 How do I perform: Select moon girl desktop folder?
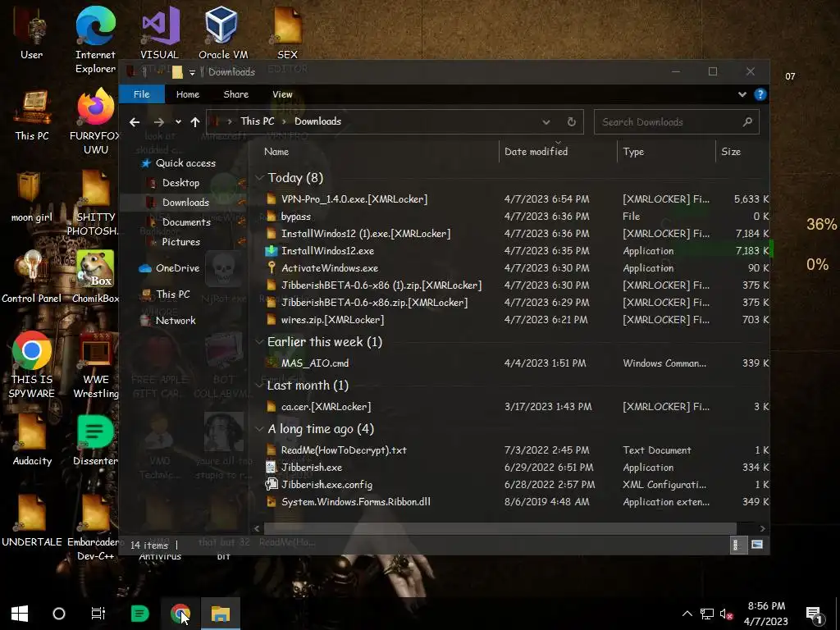coord(32,197)
